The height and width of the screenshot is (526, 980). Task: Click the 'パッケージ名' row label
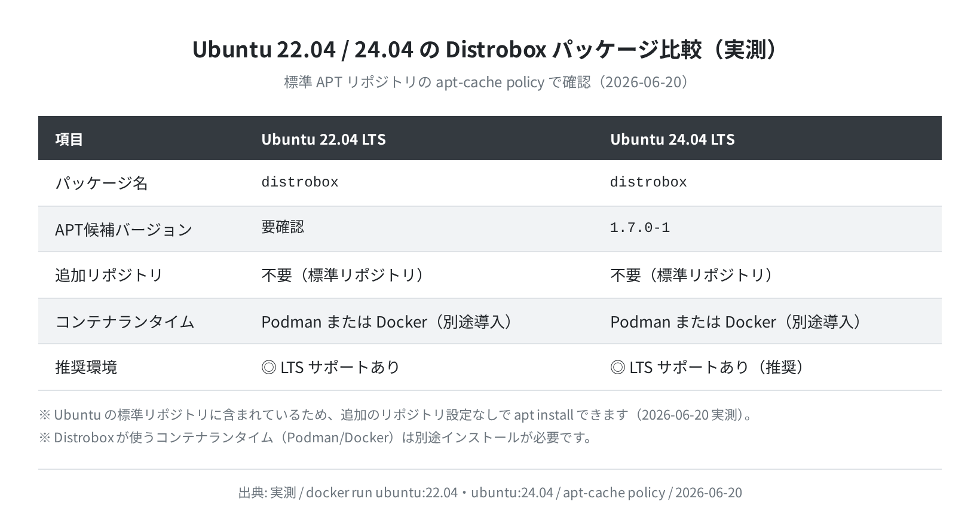102,183
